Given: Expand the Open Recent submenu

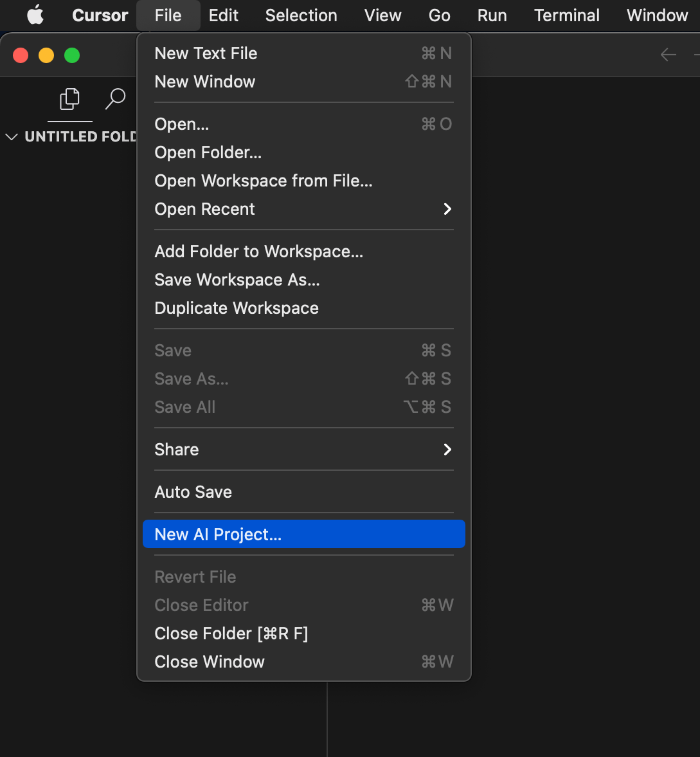Looking at the screenshot, I should (x=304, y=209).
